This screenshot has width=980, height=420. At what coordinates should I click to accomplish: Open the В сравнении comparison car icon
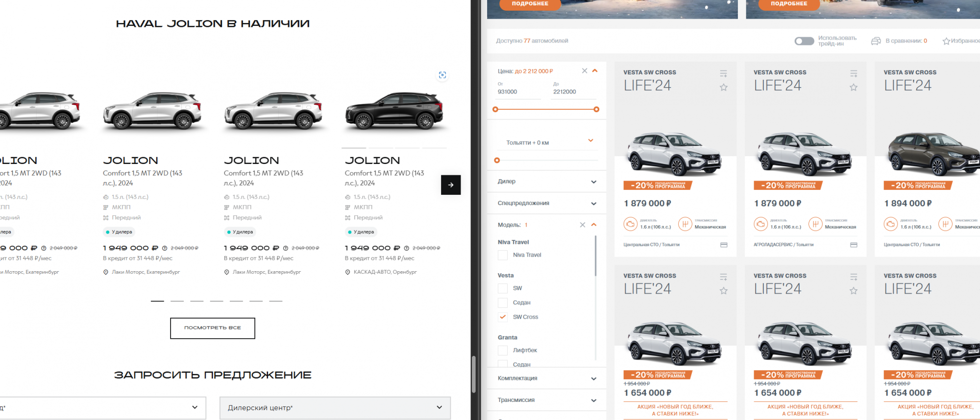click(876, 41)
